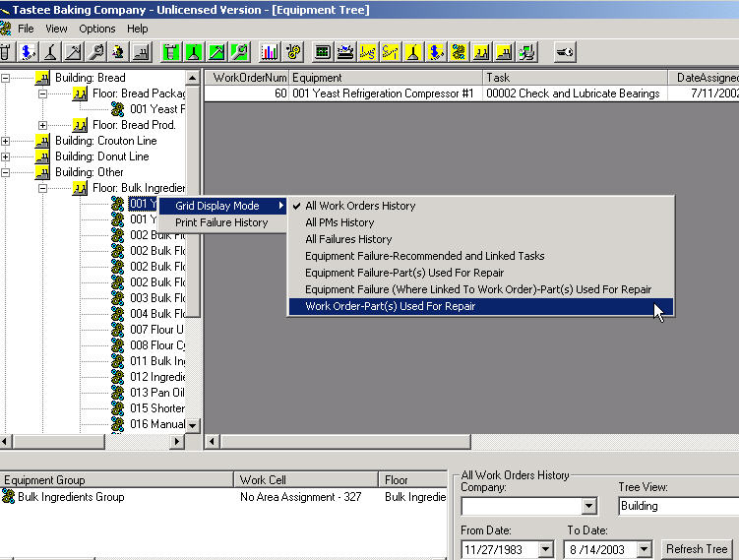Click the yellow stamp toolbar icon
This screenshot has width=739, height=560.
(413, 52)
